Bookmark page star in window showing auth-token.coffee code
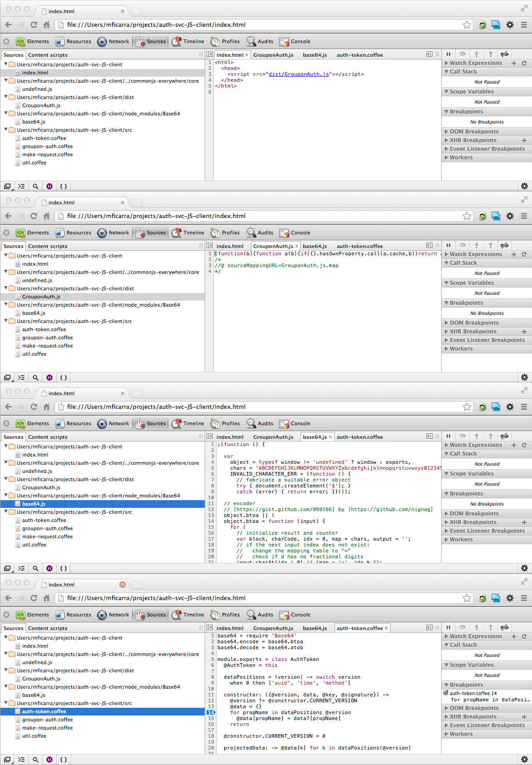This screenshot has height=765, width=532. click(x=467, y=598)
